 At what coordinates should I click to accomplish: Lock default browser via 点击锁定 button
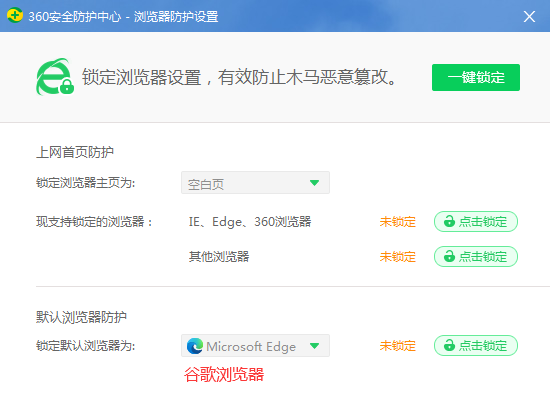(x=476, y=346)
